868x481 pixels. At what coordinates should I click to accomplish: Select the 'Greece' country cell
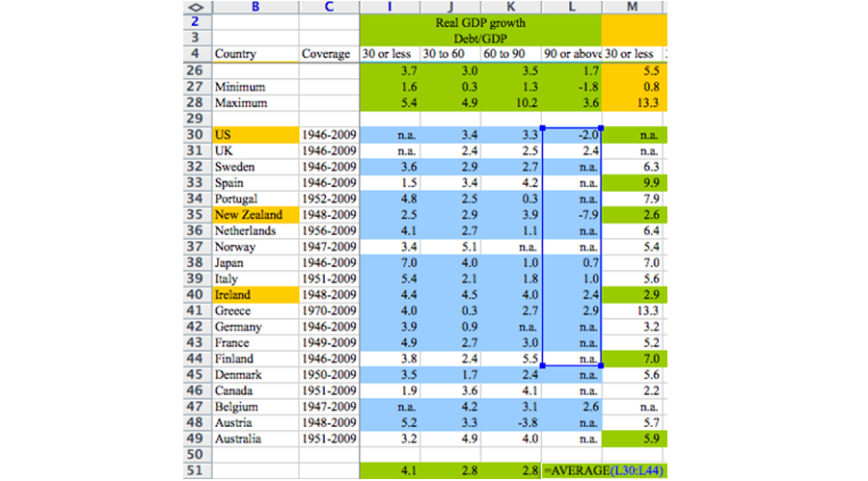point(256,310)
